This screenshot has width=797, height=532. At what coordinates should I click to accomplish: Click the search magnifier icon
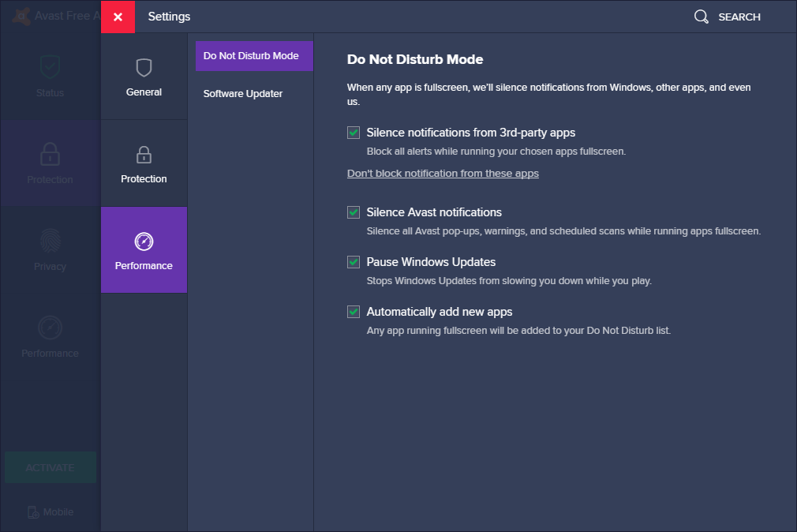pos(701,17)
